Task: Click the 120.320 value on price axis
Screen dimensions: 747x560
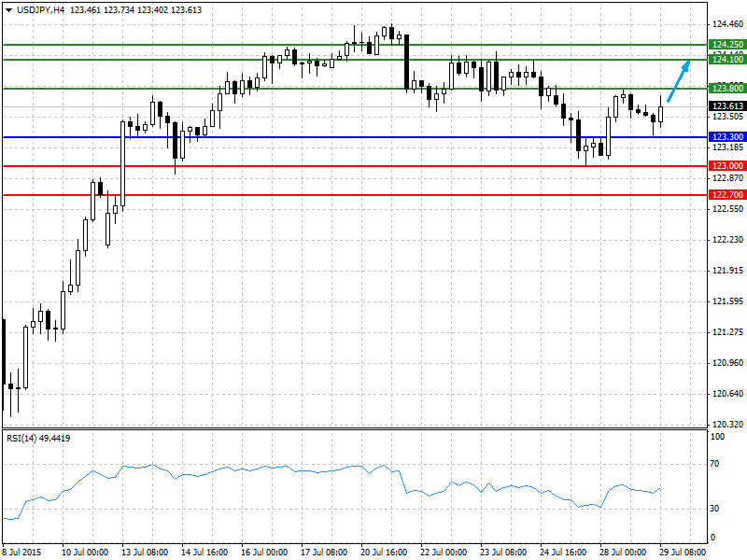Action: click(x=728, y=425)
